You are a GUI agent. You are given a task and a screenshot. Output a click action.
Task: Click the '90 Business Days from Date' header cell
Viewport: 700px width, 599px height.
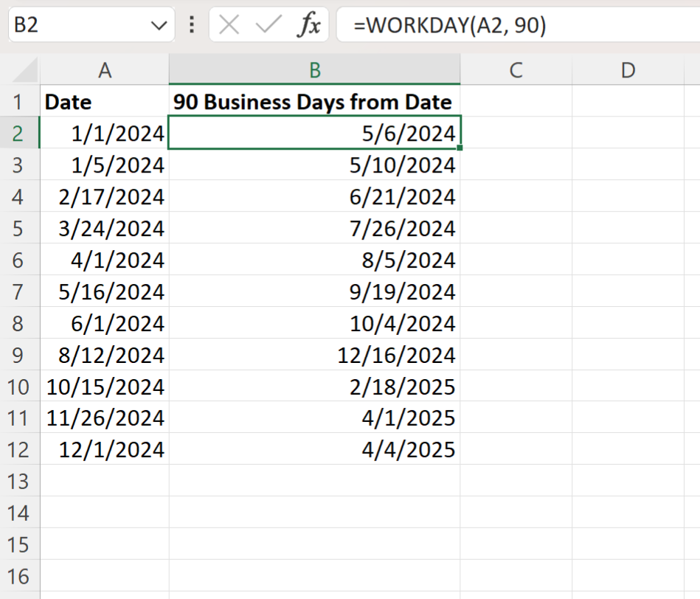[314, 102]
